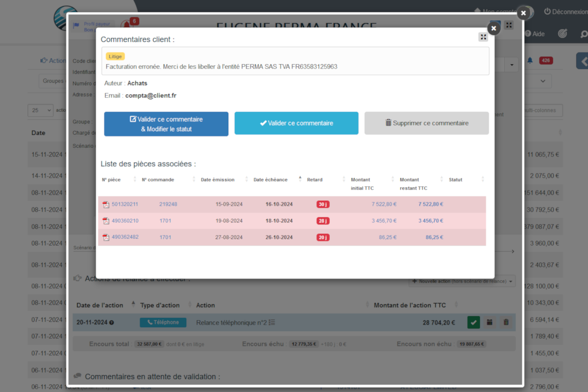The height and width of the screenshot is (392, 588).
Task: Open PDF icon for invoice 490360210
Action: pyautogui.click(x=106, y=221)
